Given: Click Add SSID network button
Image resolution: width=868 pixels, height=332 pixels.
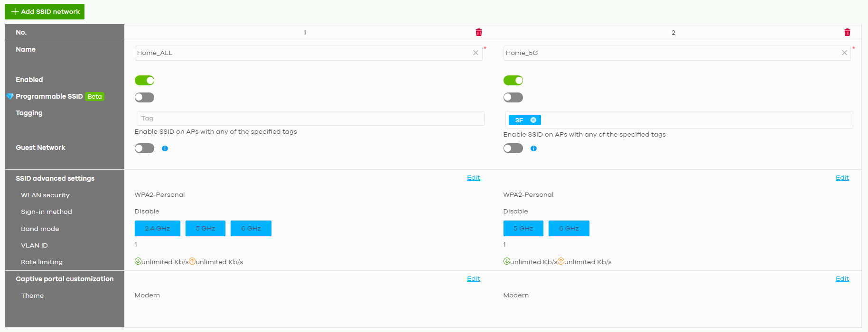Looking at the screenshot, I should [45, 11].
